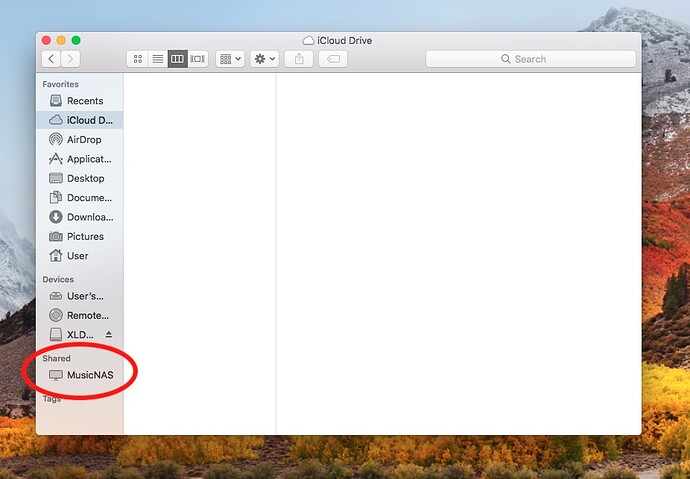The image size is (690, 479).
Task: Close the Finder window
Action: [x=46, y=40]
